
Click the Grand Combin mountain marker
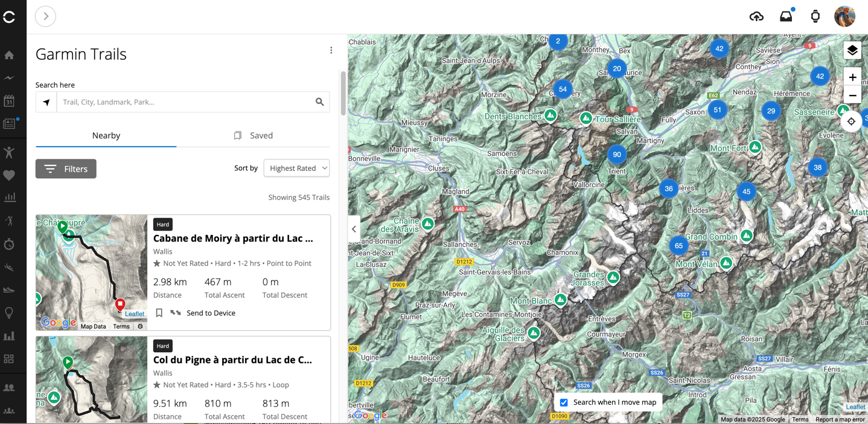click(x=747, y=236)
